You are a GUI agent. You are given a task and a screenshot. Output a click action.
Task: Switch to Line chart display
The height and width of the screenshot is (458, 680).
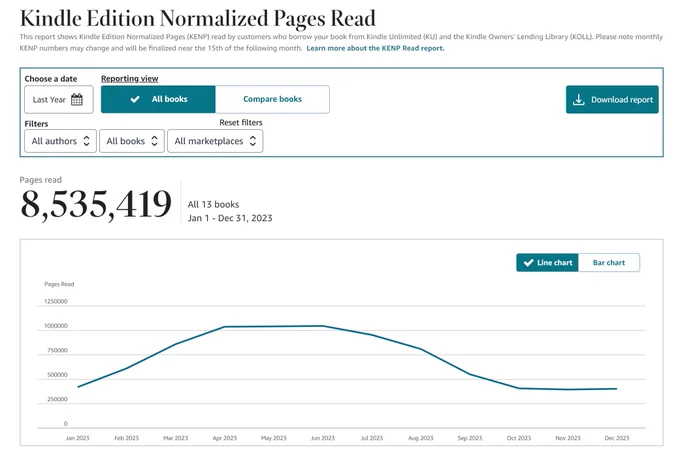coord(547,262)
